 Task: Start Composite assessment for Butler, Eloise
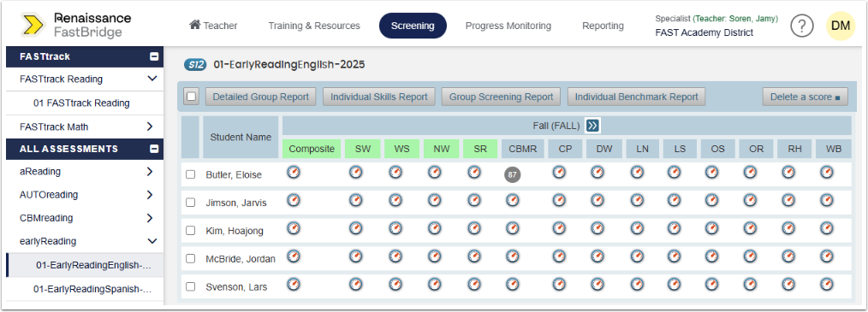[x=294, y=173]
